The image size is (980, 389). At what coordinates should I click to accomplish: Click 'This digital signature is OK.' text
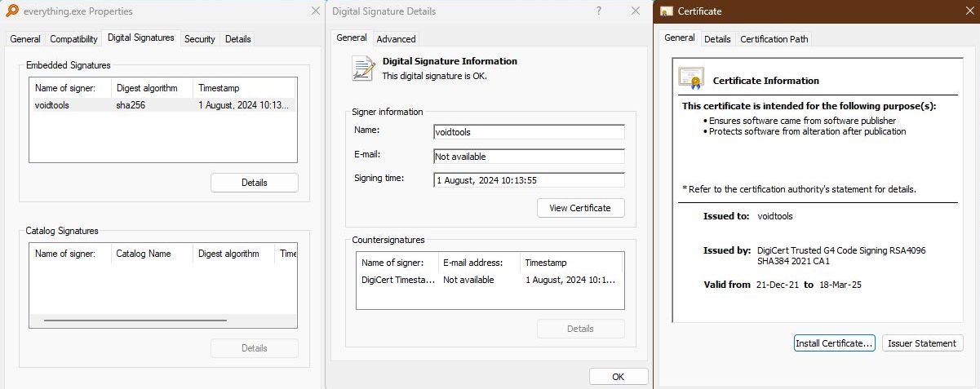(x=435, y=76)
